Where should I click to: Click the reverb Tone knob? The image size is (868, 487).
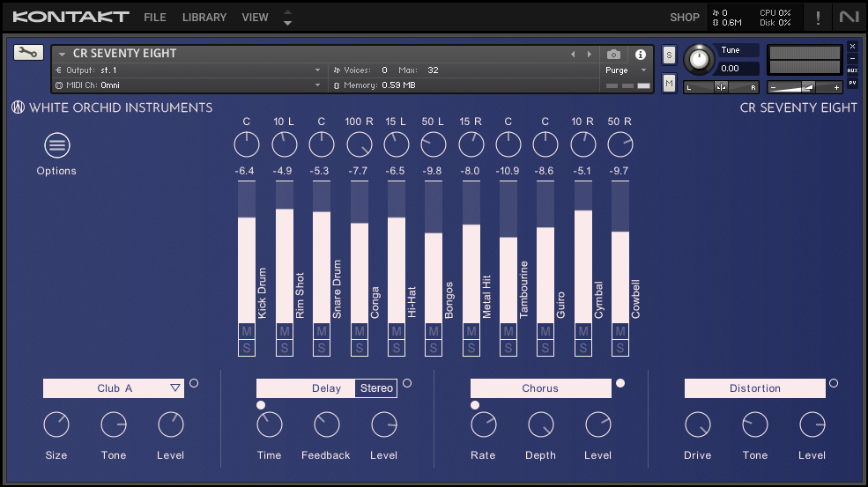(x=114, y=424)
